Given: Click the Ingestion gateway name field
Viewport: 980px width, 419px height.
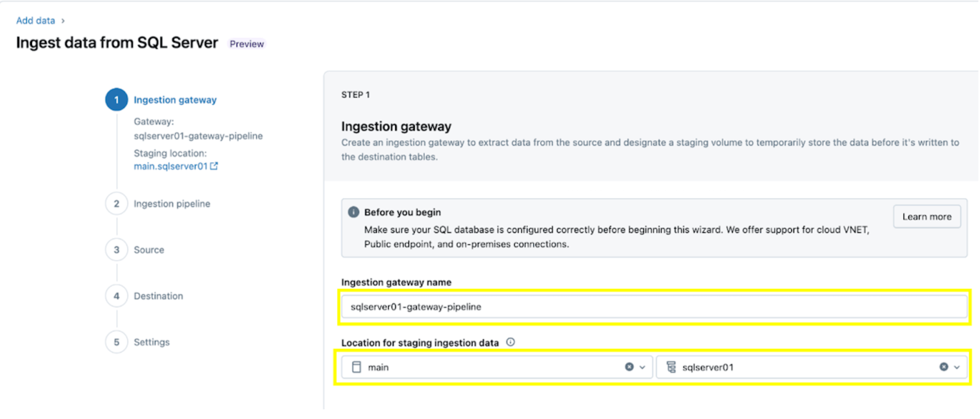Looking at the screenshot, I should (654, 307).
